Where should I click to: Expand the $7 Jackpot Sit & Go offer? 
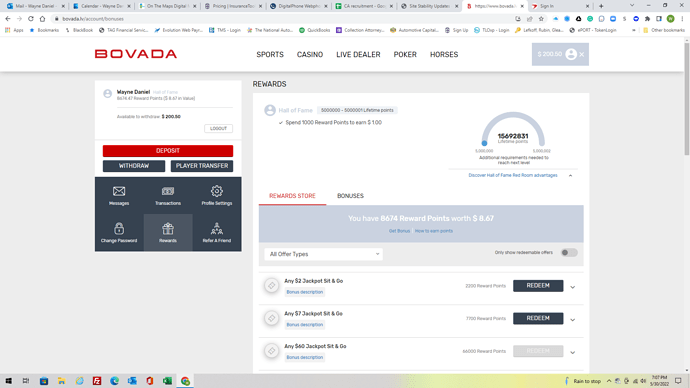click(x=573, y=319)
